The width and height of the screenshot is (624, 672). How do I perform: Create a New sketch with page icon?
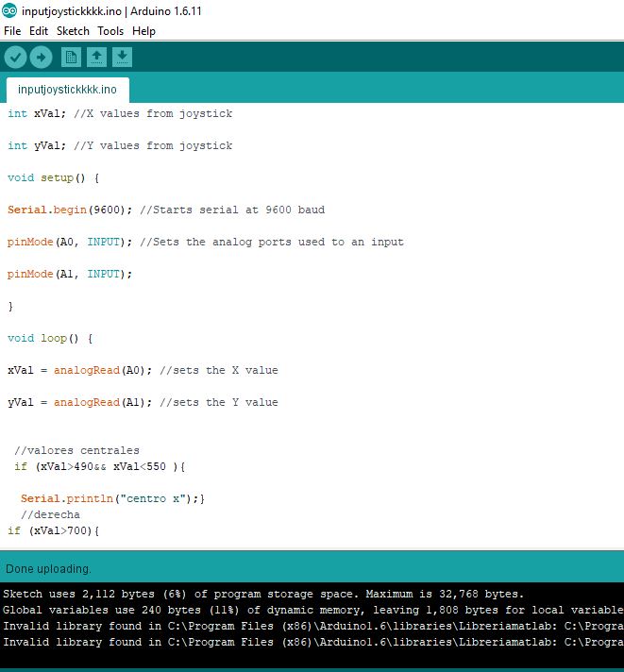71,57
